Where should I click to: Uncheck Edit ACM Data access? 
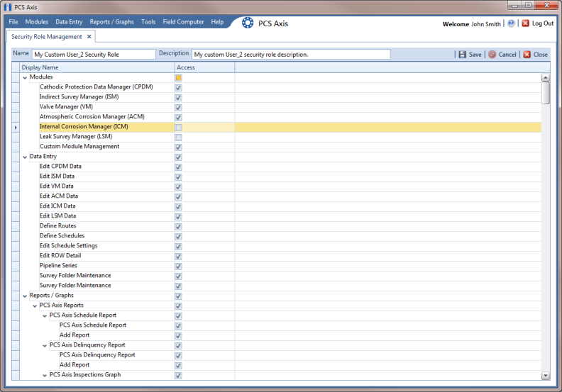tap(179, 197)
